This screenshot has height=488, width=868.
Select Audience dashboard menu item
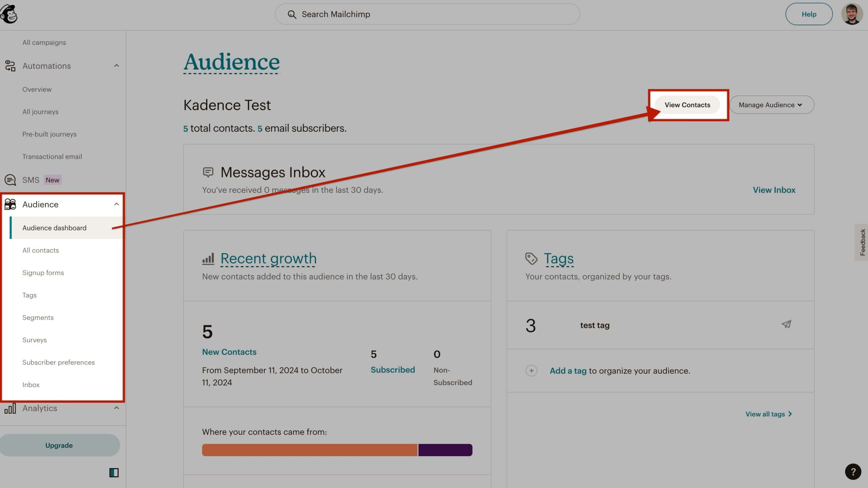(54, 227)
